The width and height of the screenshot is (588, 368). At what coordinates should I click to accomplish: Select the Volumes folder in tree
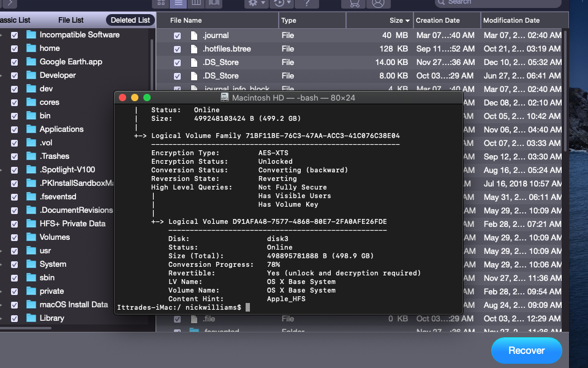(x=55, y=237)
